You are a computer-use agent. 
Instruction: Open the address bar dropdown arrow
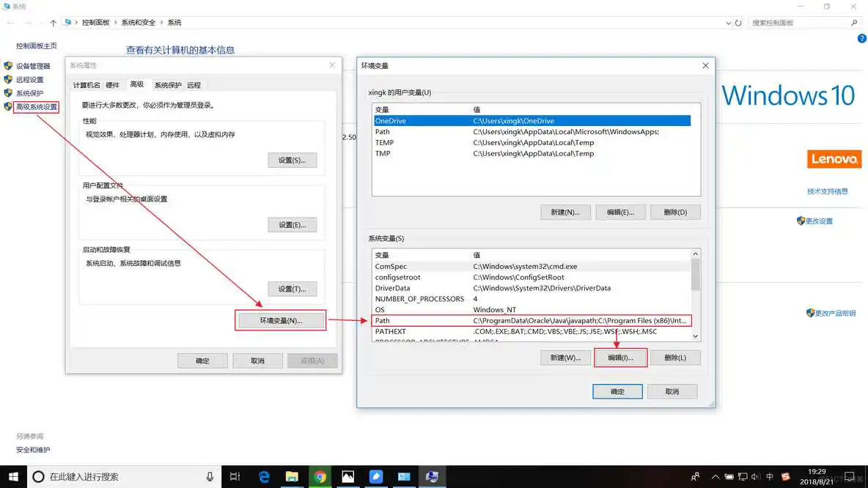pos(728,22)
